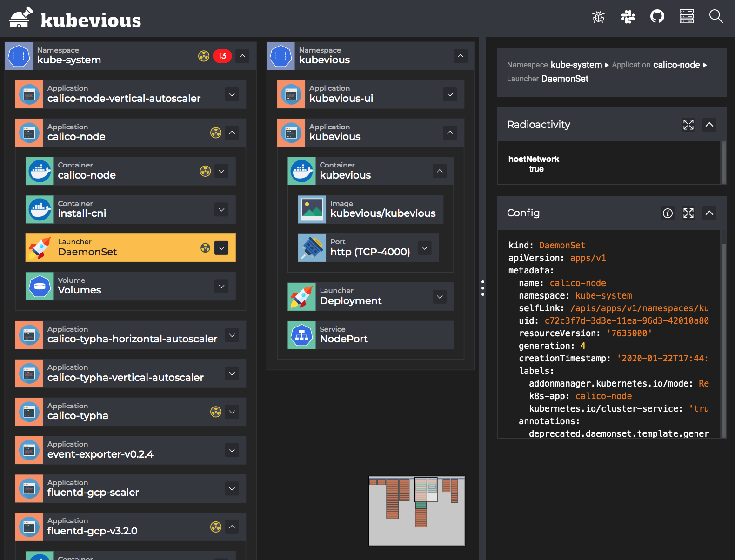
Task: Expand the Deployment launcher
Action: 440,297
